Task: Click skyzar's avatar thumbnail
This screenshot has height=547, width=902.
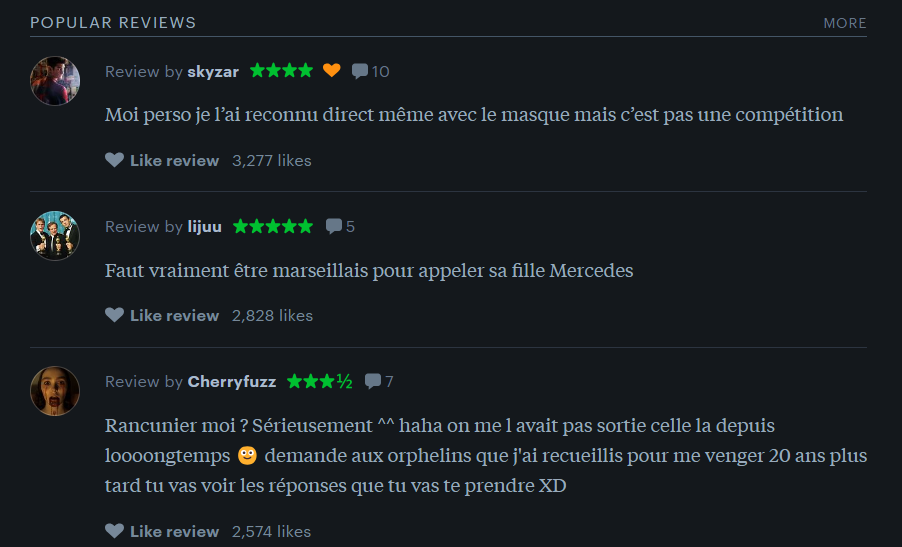Action: pos(55,81)
